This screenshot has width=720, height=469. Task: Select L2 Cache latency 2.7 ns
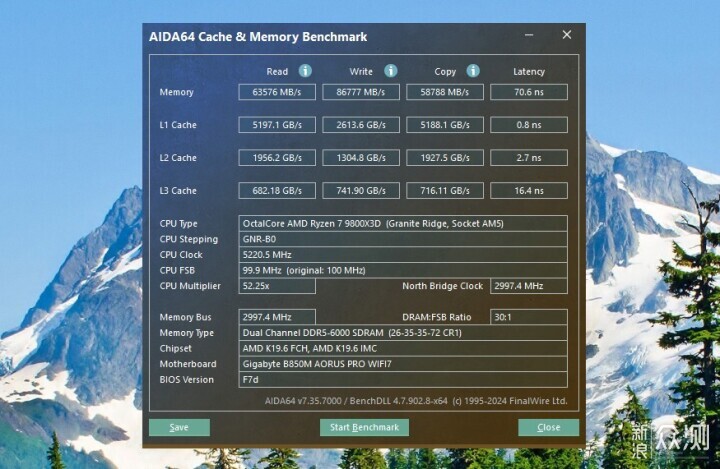click(x=529, y=158)
